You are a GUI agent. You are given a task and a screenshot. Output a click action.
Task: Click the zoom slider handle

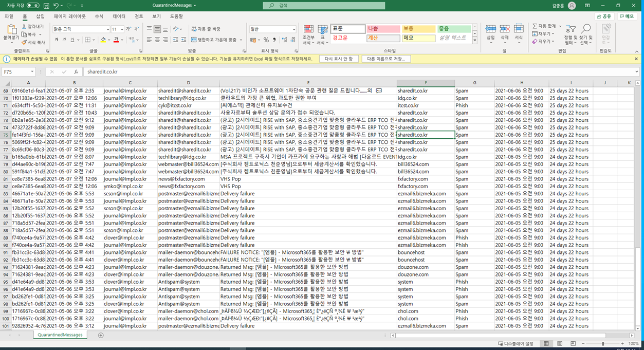(602, 343)
